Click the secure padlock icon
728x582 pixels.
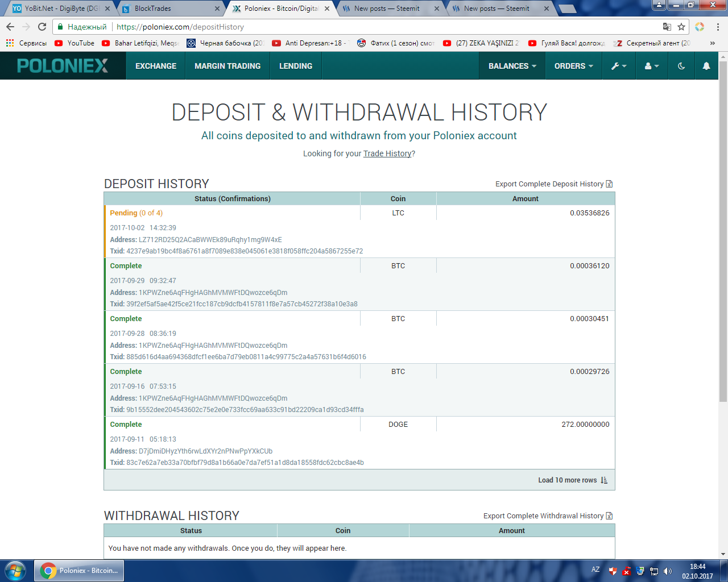(x=60, y=27)
